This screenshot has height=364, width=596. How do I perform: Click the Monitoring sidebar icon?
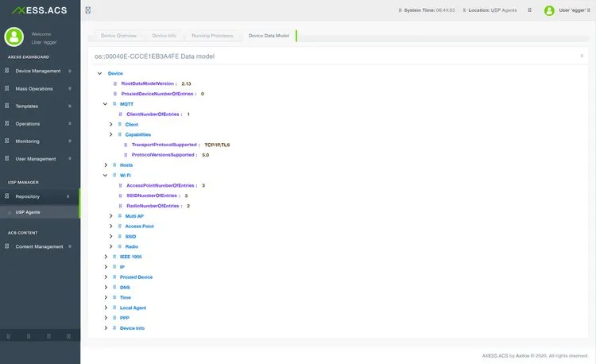click(6, 141)
